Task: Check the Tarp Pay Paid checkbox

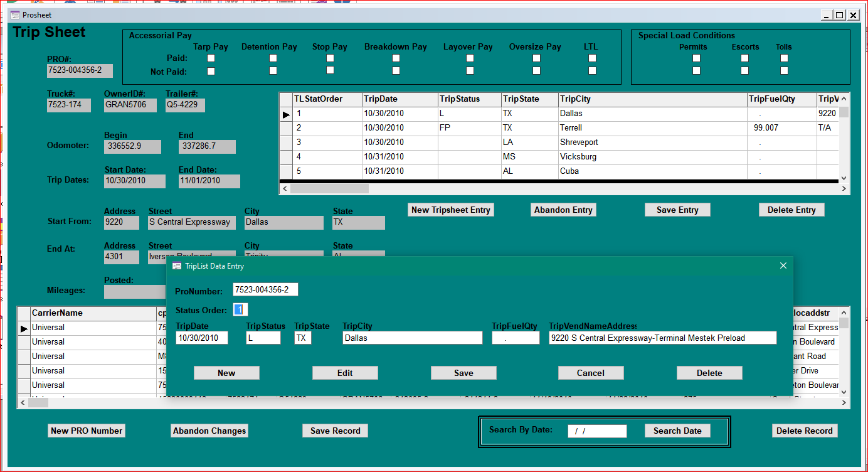Action: tap(211, 58)
